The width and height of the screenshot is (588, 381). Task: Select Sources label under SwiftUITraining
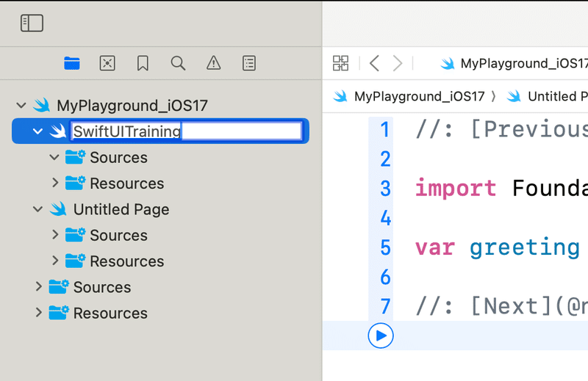click(x=118, y=158)
